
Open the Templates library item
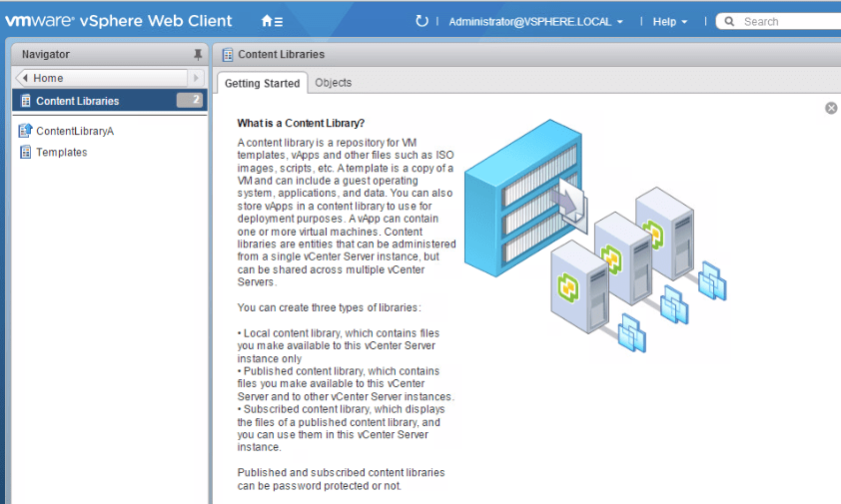pos(62,153)
